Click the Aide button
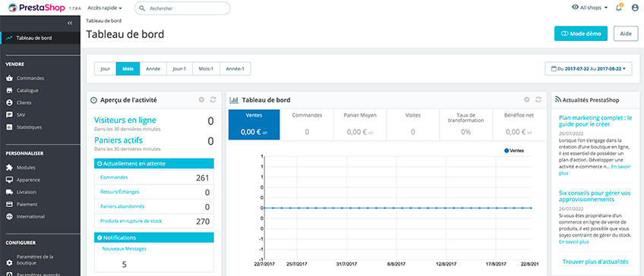The width and height of the screenshot is (644, 276). pyautogui.click(x=626, y=33)
